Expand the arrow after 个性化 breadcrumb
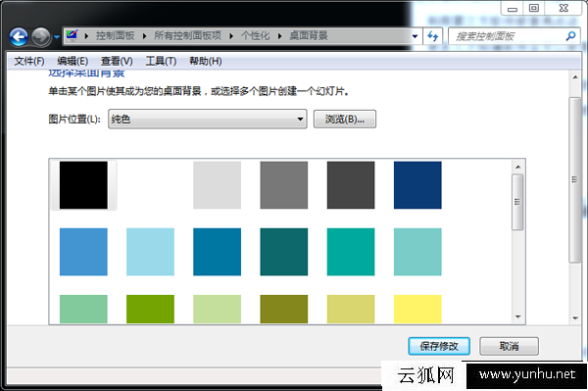The image size is (588, 391). click(279, 36)
